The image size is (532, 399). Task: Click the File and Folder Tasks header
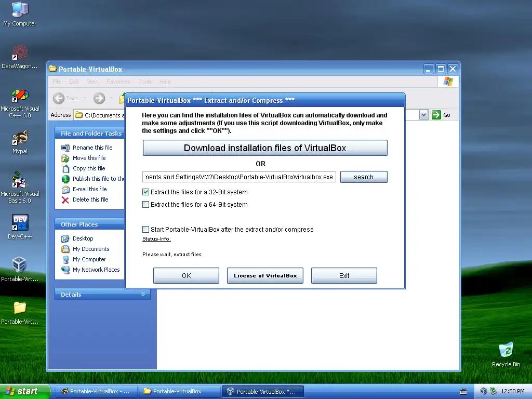(x=91, y=134)
